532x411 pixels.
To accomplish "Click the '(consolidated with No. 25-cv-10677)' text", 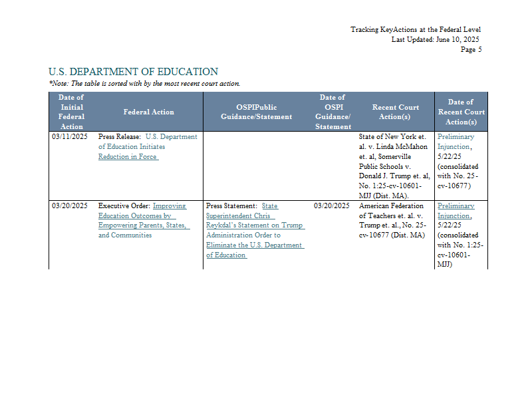I will 458,176.
